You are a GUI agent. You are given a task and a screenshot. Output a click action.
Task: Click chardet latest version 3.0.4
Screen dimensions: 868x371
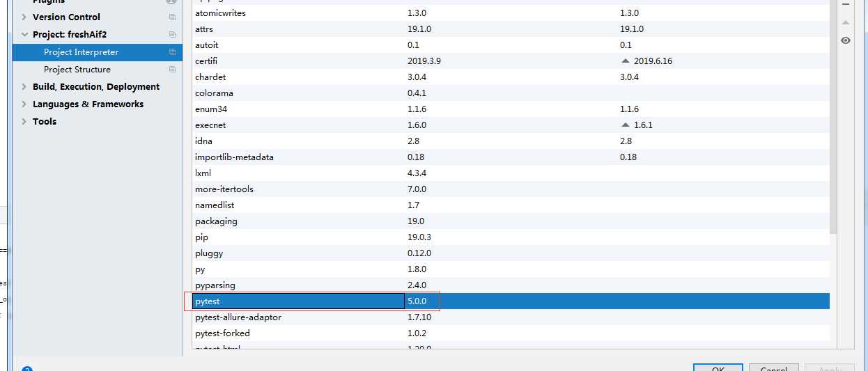pyautogui.click(x=629, y=77)
